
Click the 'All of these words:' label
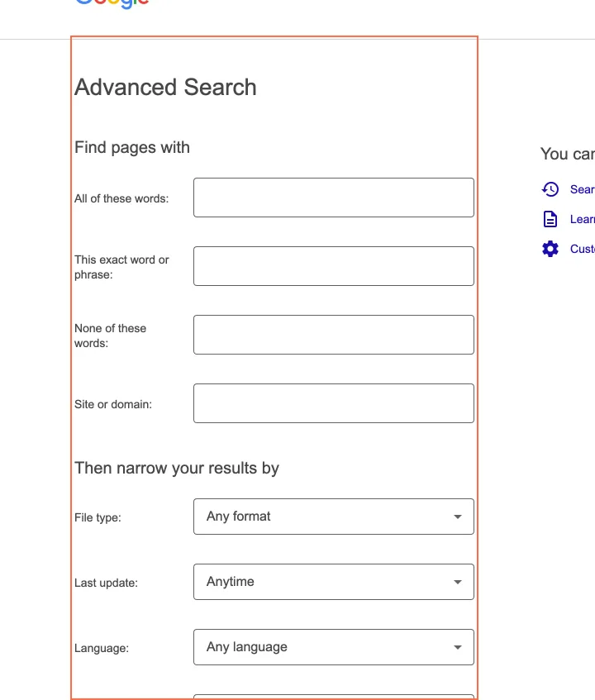(x=121, y=198)
